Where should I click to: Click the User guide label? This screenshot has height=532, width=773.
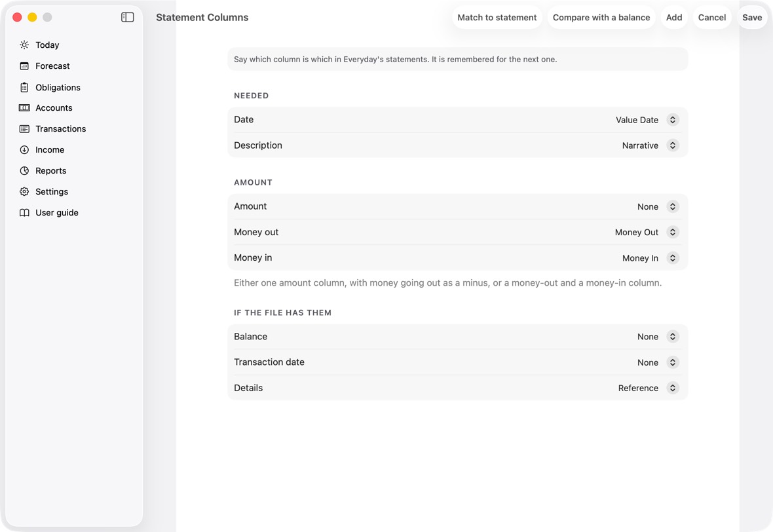57,212
